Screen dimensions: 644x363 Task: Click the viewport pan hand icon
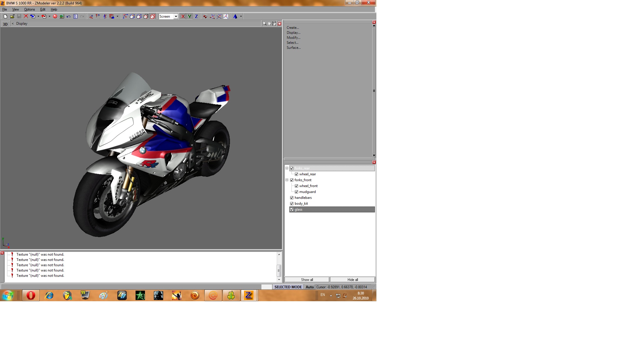click(269, 24)
